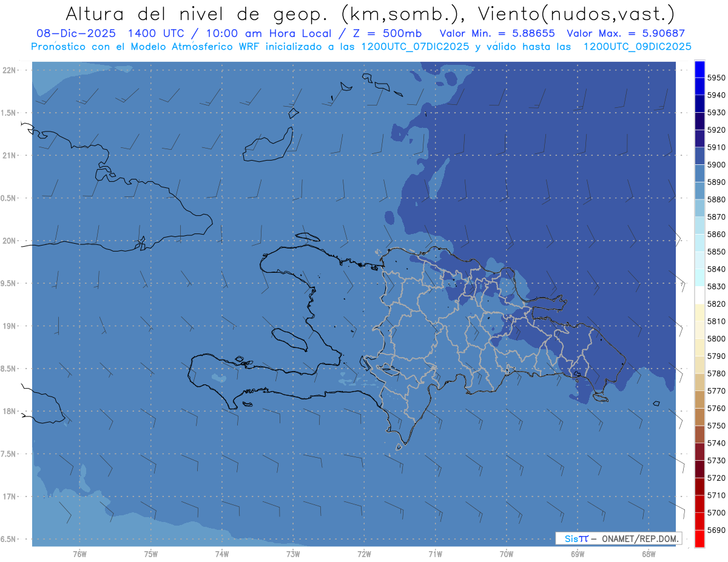Image resolution: width=728 pixels, height=562 pixels.
Task: Click the '69W' longitude label
Action: (x=578, y=553)
